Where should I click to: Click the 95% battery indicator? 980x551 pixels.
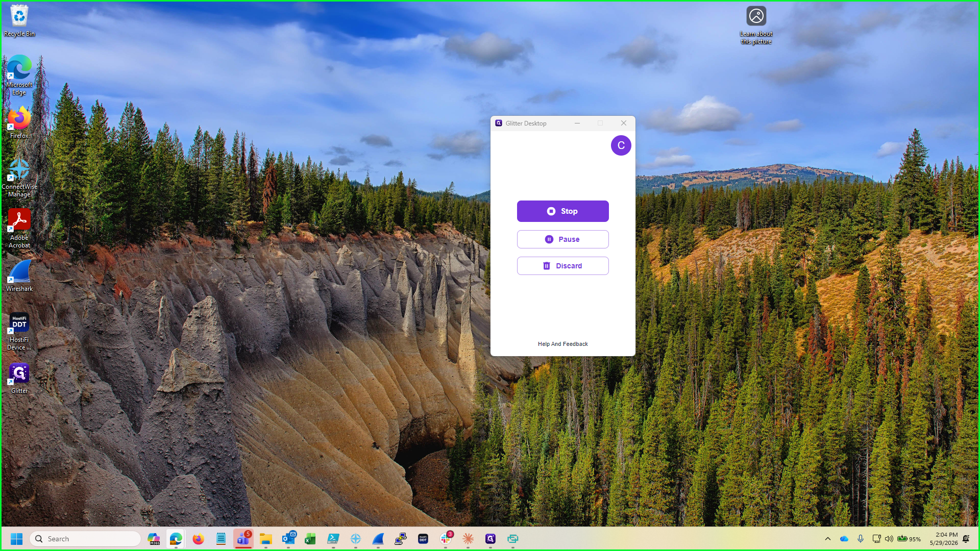click(909, 539)
